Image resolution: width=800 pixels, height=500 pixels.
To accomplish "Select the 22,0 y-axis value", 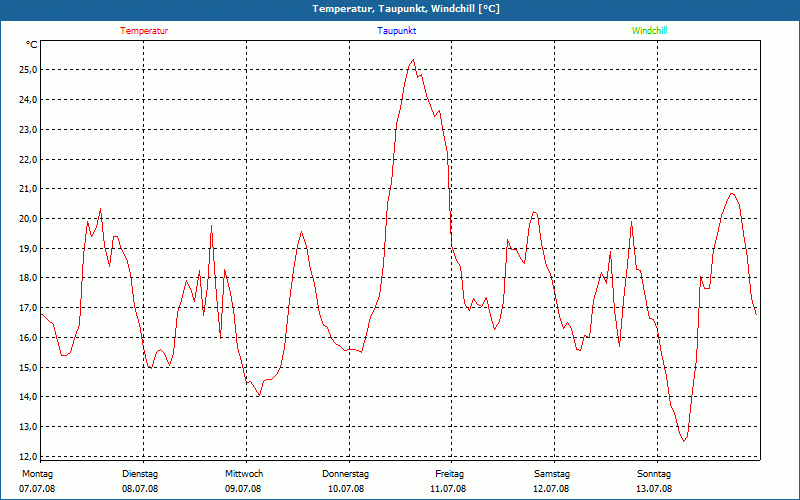I will pyautogui.click(x=29, y=159).
